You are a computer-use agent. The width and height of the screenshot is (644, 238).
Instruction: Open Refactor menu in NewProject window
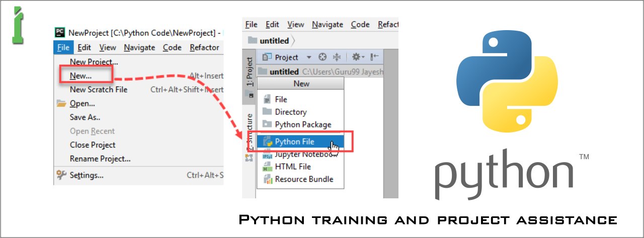coord(204,48)
